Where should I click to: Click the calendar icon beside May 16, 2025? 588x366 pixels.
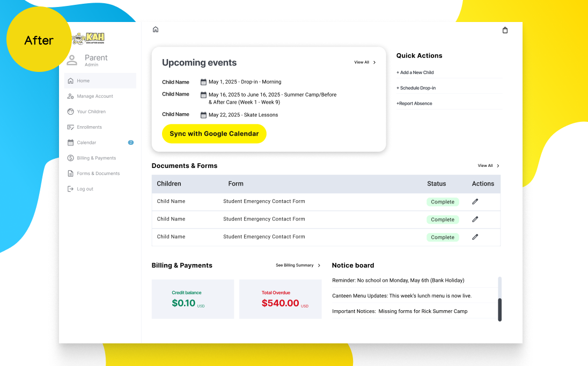(203, 95)
